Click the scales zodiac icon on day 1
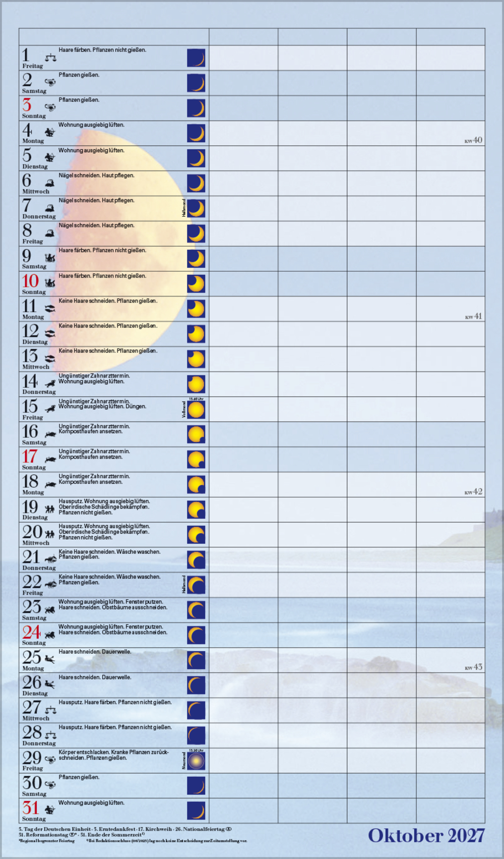This screenshot has width=504, height=859. pyautogui.click(x=50, y=58)
